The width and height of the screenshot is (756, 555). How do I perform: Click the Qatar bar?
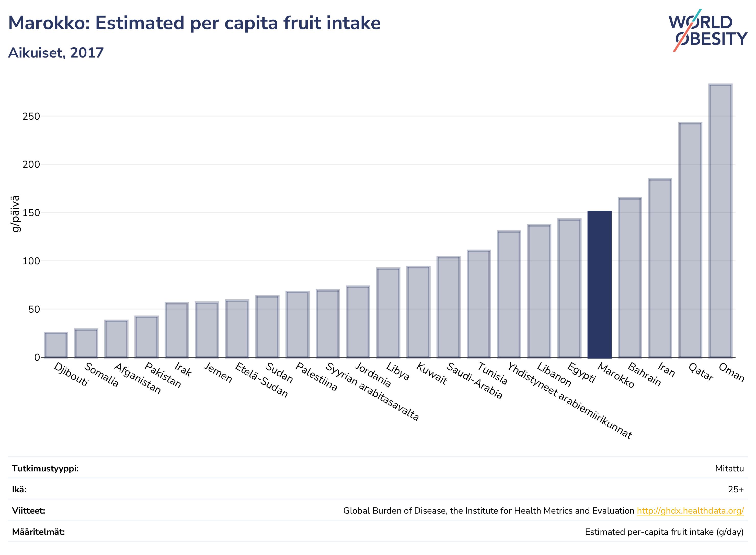pyautogui.click(x=690, y=240)
